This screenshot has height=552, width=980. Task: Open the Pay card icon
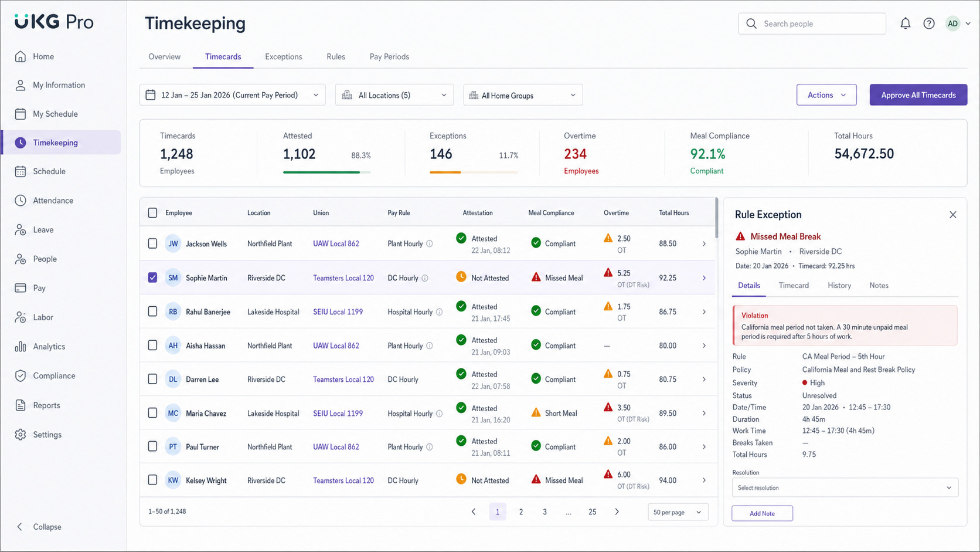pos(21,288)
